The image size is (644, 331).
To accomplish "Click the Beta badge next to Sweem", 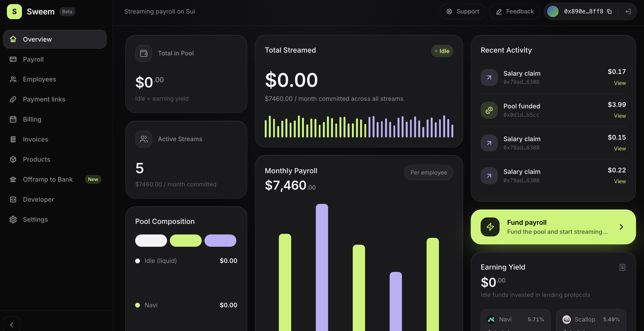I will 67,12.
